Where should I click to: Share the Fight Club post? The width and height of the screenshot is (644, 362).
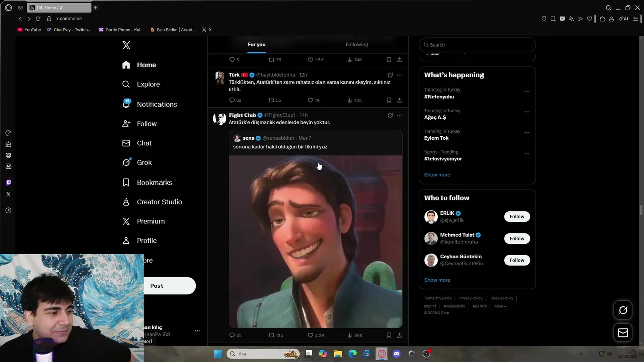(399, 335)
